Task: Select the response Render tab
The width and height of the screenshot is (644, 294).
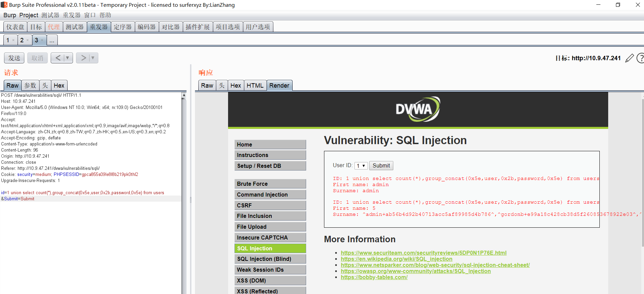Action: click(279, 85)
